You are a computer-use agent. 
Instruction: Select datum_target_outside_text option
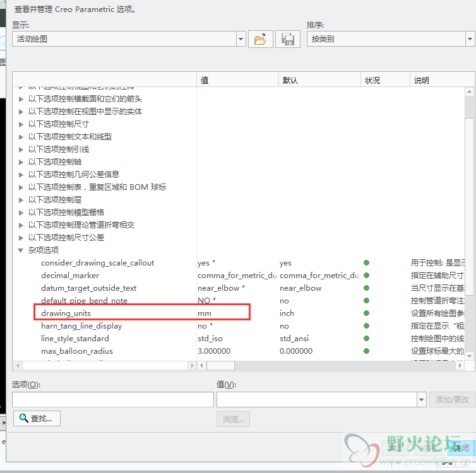(x=88, y=288)
